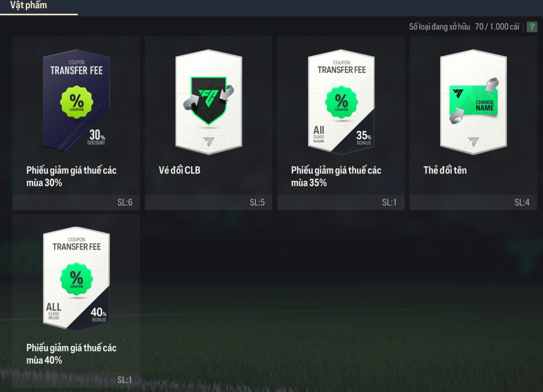The width and height of the screenshot is (543, 392).
Task: Open the green question mark help icon
Action: click(532, 27)
